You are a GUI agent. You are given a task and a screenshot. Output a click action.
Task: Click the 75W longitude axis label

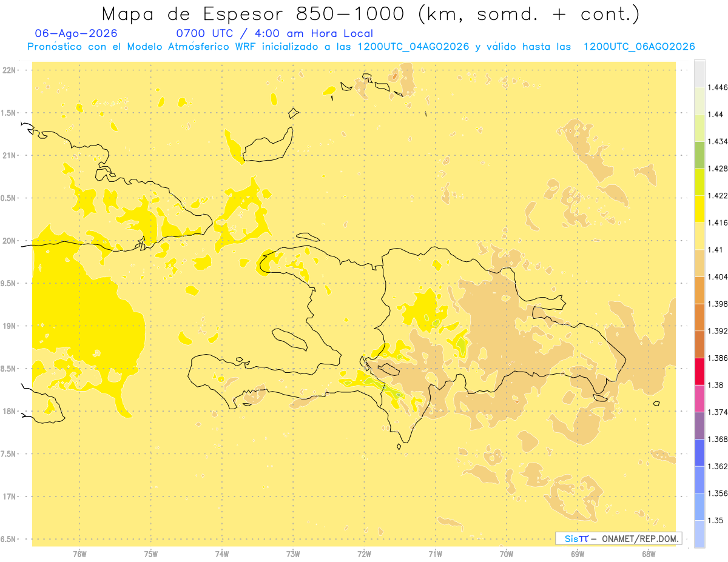[151, 554]
